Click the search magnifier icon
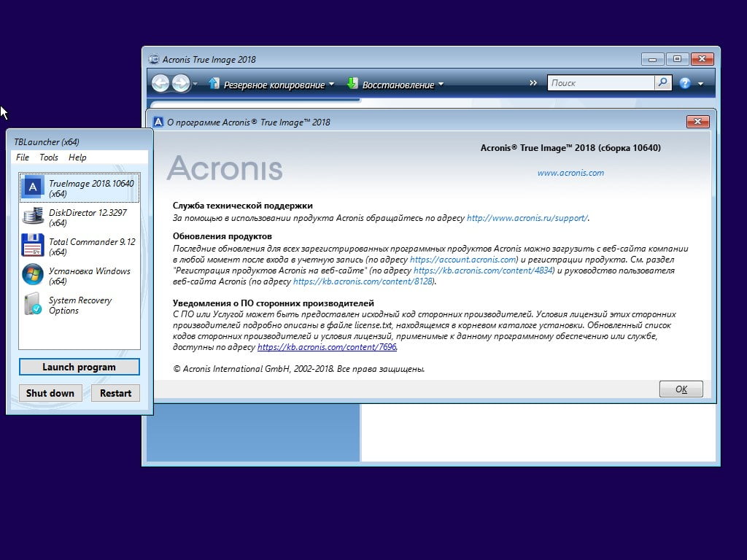Screen dimensions: 747x560 click(x=662, y=83)
